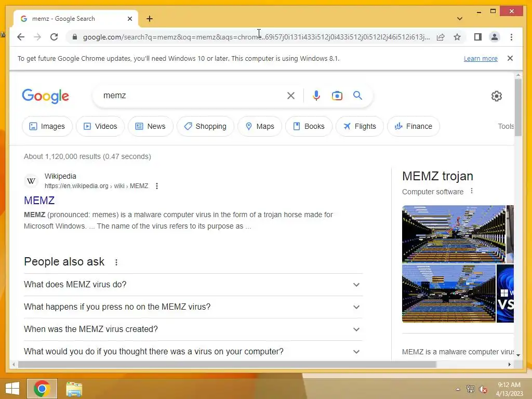Image resolution: width=532 pixels, height=399 pixels.
Task: Click Chrome in the taskbar
Action: [x=42, y=389]
